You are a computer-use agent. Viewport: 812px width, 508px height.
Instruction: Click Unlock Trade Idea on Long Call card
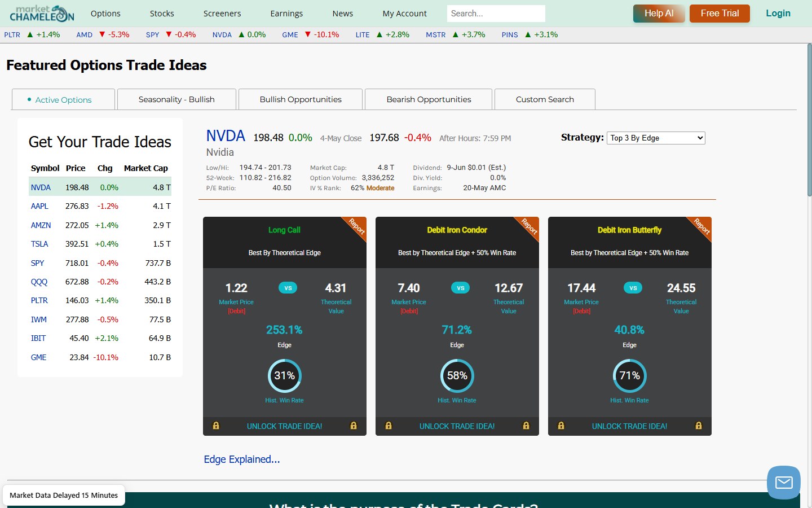point(285,426)
